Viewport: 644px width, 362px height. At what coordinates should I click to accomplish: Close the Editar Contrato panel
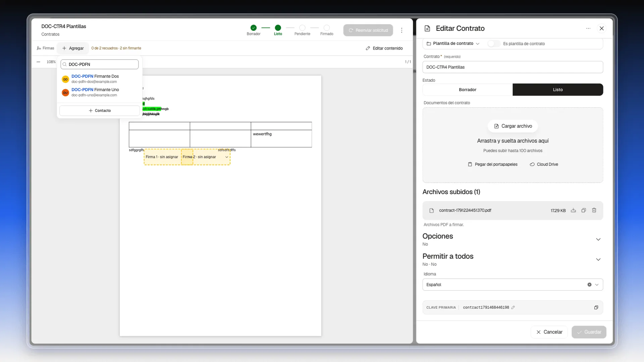point(602,28)
